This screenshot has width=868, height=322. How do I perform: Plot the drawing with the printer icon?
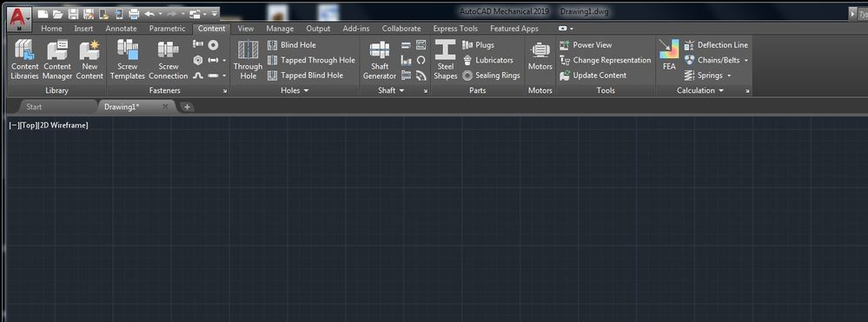[134, 14]
